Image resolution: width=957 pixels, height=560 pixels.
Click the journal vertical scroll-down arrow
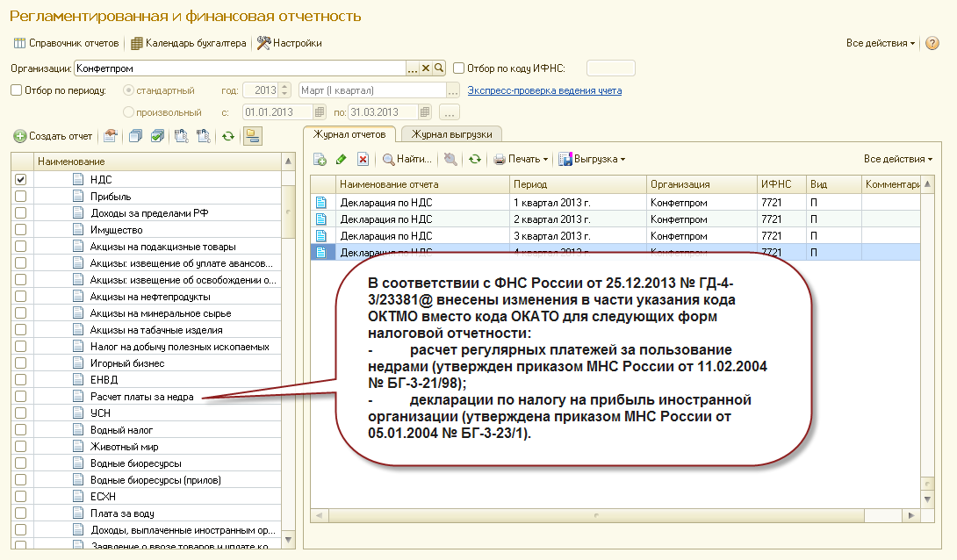[x=927, y=499]
